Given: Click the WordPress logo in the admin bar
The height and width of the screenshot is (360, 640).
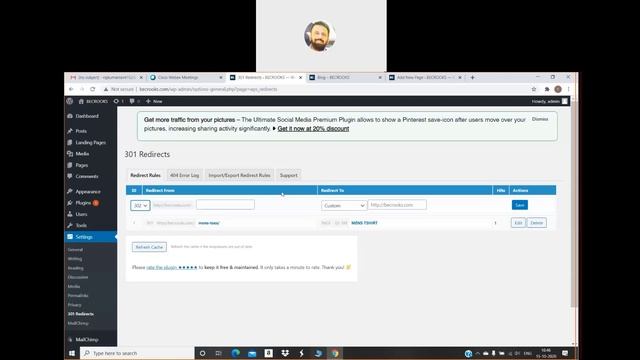Looking at the screenshot, I should click(70, 101).
